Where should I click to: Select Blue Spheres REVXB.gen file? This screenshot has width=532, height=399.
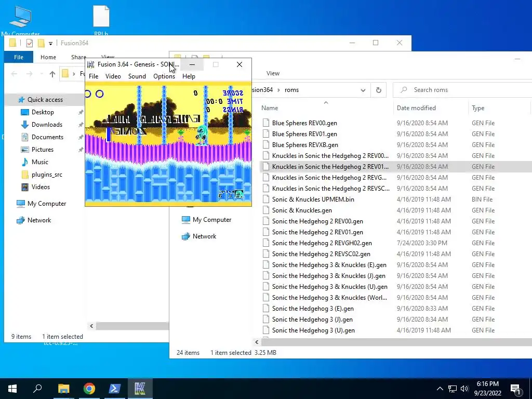pos(304,145)
